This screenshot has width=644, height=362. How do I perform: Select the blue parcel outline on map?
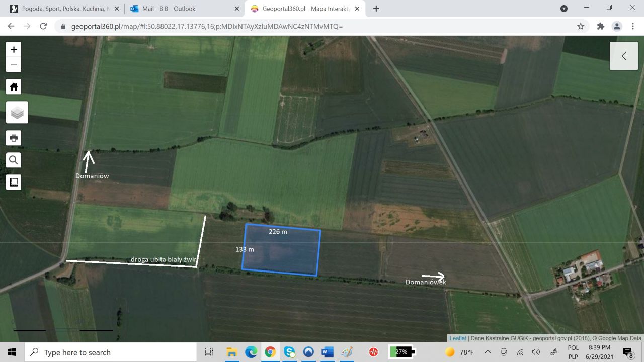click(281, 250)
